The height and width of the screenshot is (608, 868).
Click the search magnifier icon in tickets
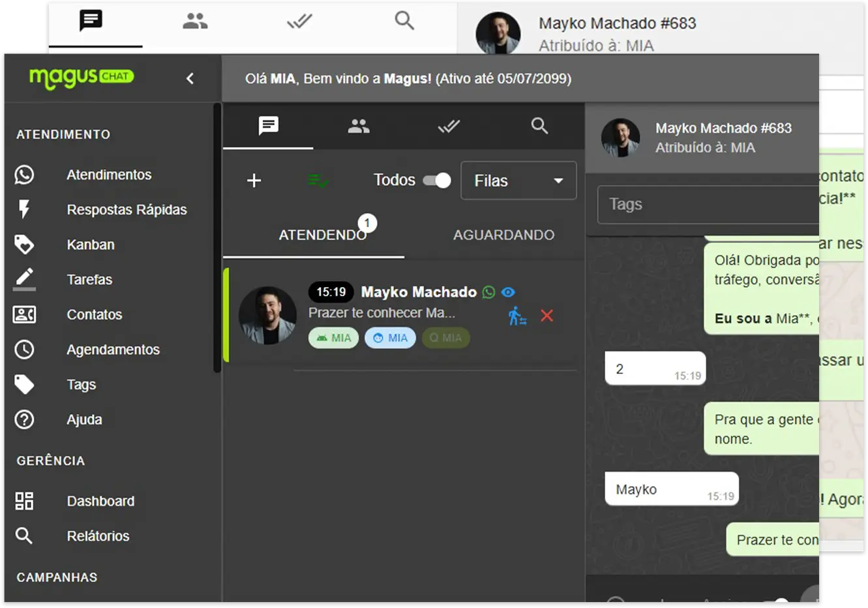[539, 126]
